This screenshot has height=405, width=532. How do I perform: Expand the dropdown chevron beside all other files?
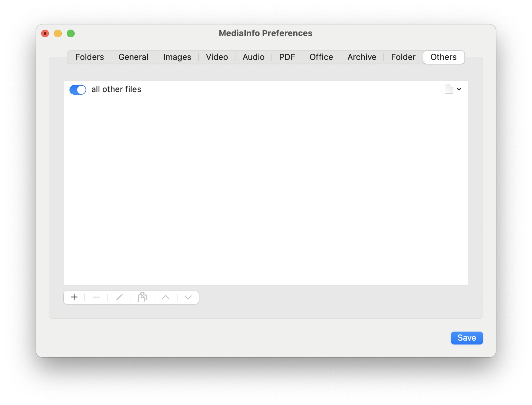point(459,89)
